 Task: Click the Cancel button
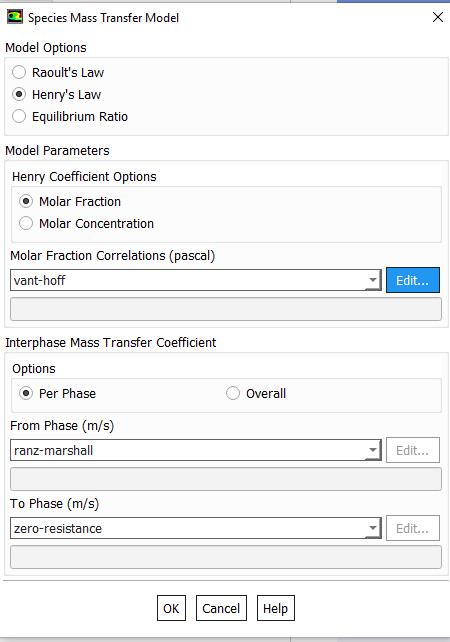221,608
